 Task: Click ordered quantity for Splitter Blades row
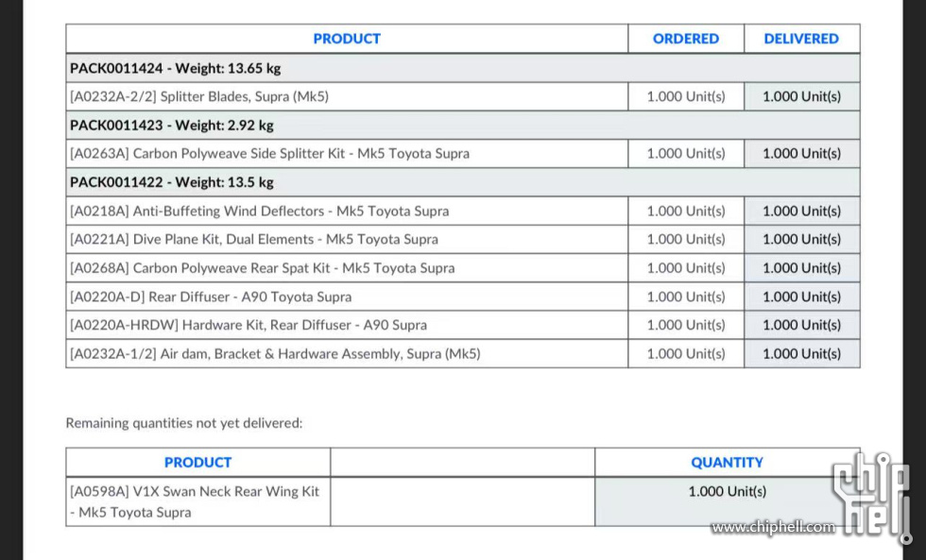686,96
